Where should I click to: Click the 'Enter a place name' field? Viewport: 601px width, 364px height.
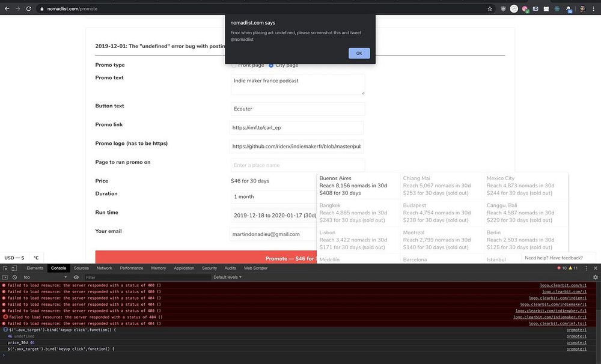(x=298, y=165)
